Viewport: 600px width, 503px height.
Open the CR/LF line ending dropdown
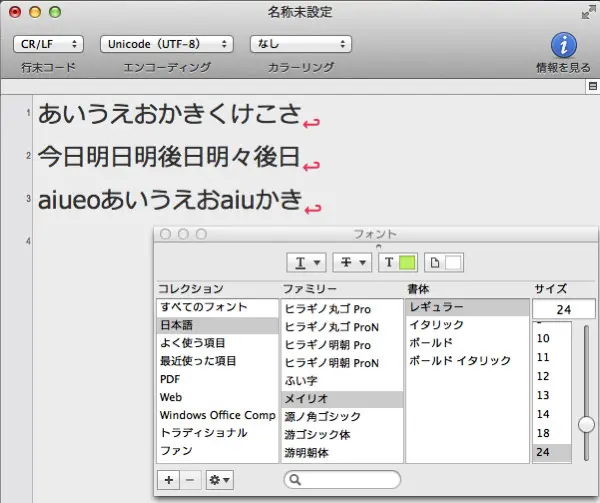click(x=48, y=44)
